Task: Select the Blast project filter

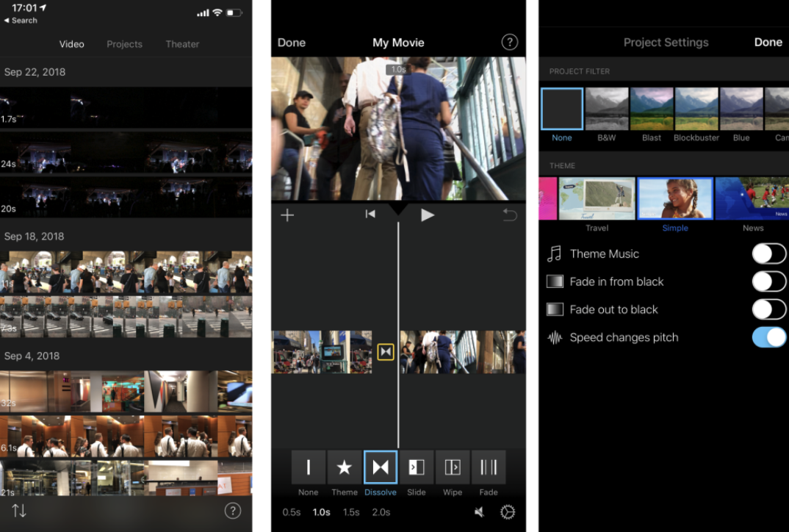Action: tap(652, 109)
